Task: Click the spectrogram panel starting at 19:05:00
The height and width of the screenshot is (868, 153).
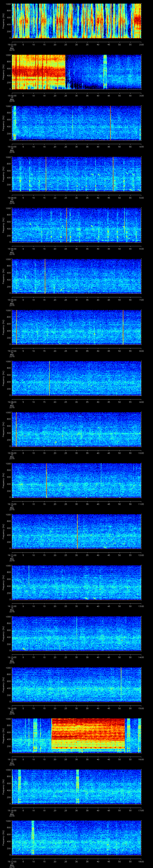Action: 77,225
